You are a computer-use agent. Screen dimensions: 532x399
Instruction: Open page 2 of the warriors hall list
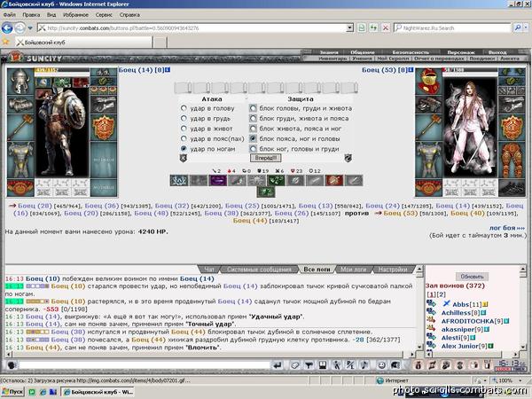click(x=442, y=294)
